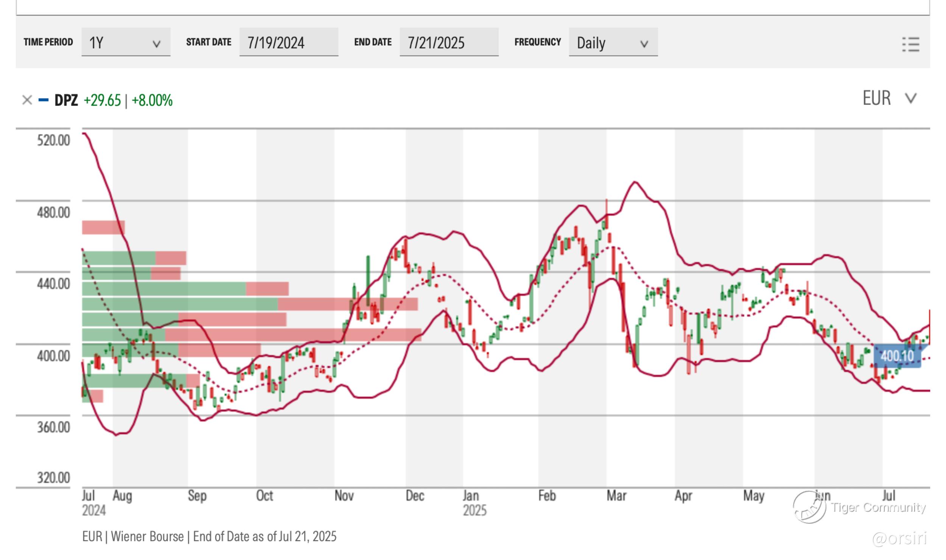Click the top red volume bar near 470

(103, 227)
